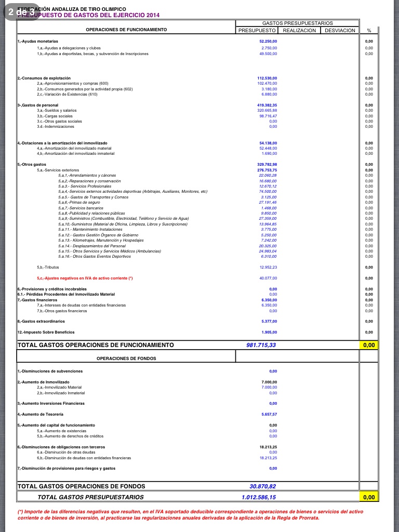Viewport: 399px width, 532px height.
Task: Click the TOTAL GASTOS OPERACIONES DE FONDOS label
Action: coord(82,486)
